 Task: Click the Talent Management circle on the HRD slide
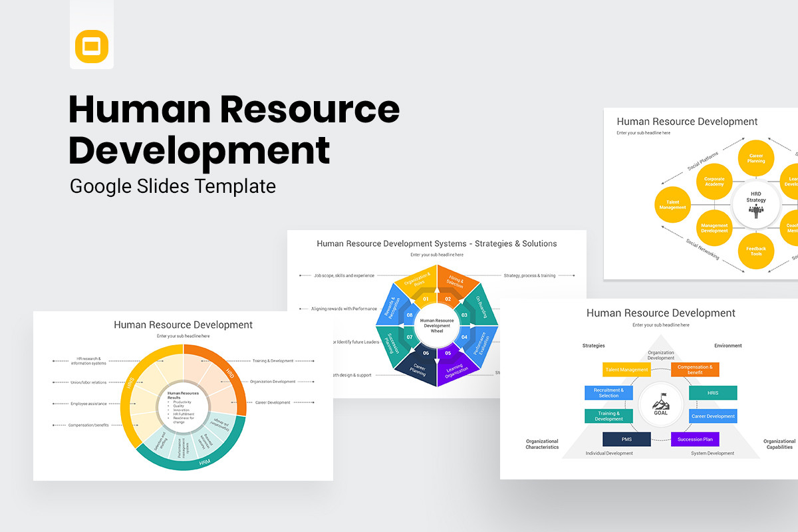pyautogui.click(x=672, y=203)
